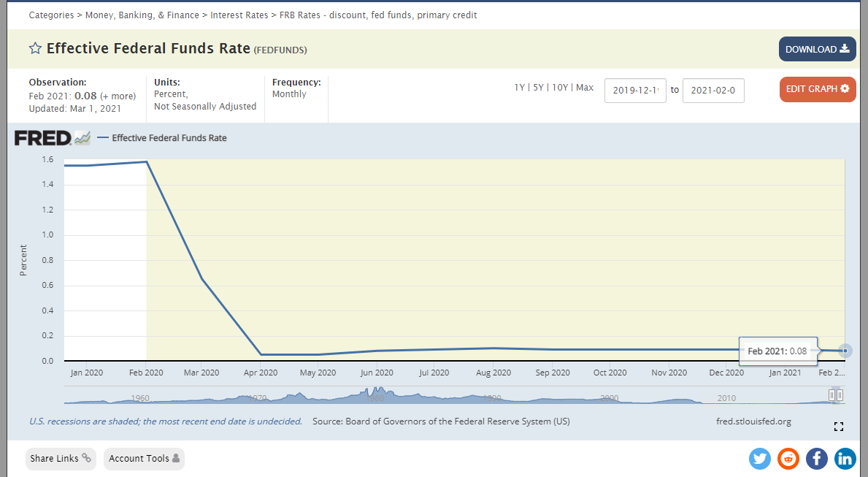Click the FRED logo on the graph
Viewport: 868px width, 477px height.
pyautogui.click(x=52, y=137)
